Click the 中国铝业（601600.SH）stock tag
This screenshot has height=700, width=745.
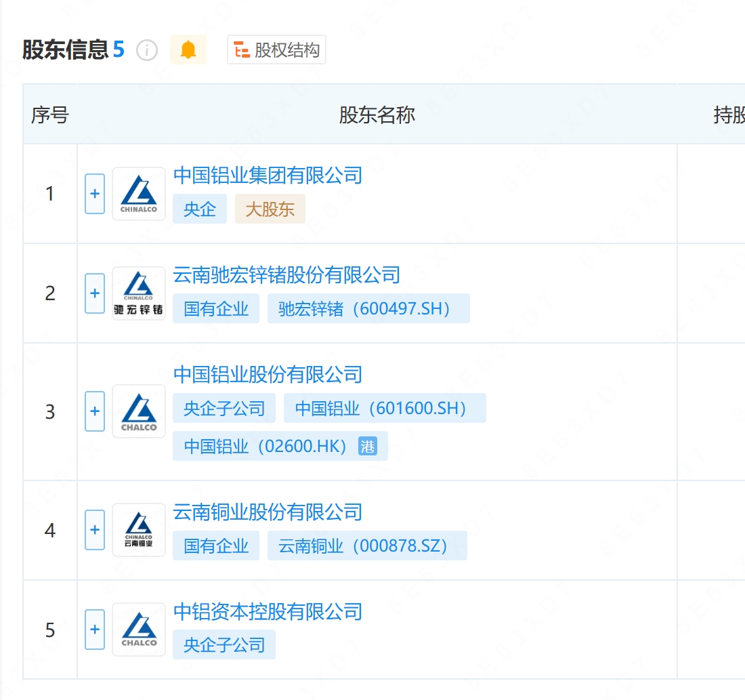(385, 409)
